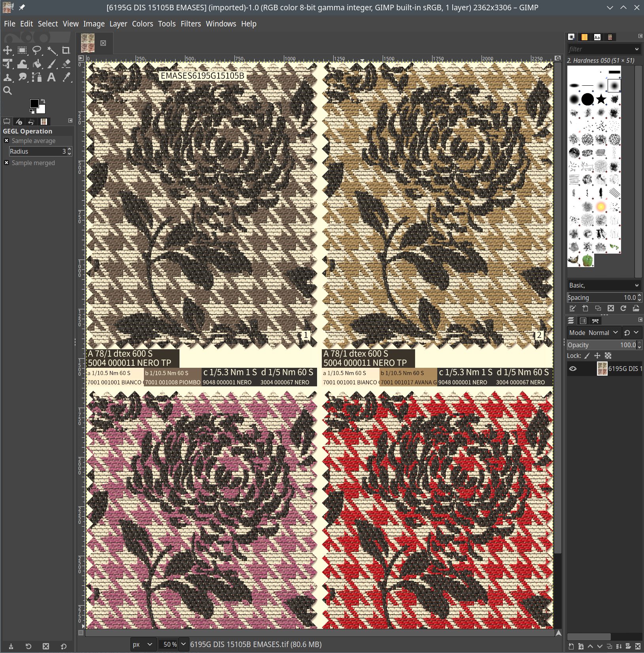Choose the Eraser tool
644x653 pixels.
pos(66,64)
